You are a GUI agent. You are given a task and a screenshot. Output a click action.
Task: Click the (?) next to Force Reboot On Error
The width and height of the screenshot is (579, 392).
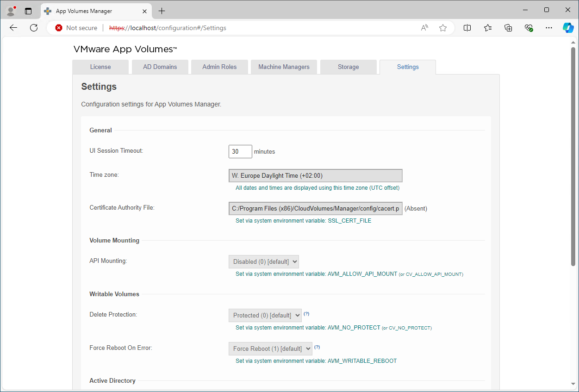click(317, 347)
